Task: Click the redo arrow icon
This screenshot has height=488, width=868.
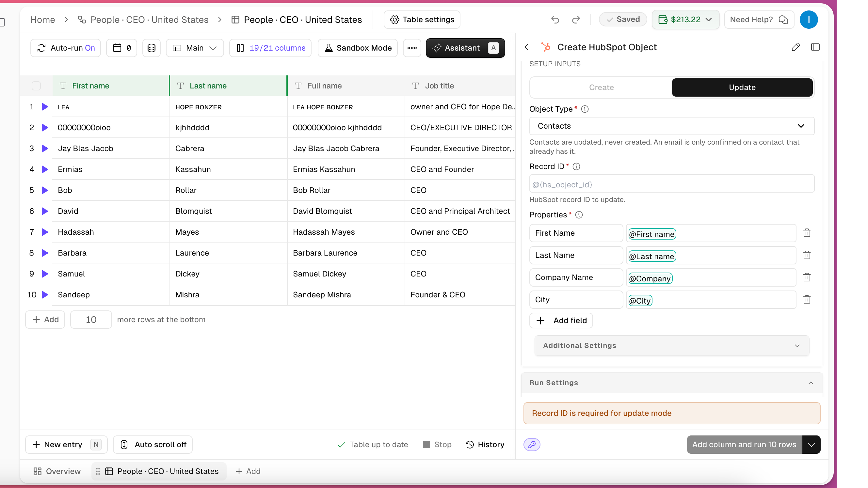Action: coord(576,20)
